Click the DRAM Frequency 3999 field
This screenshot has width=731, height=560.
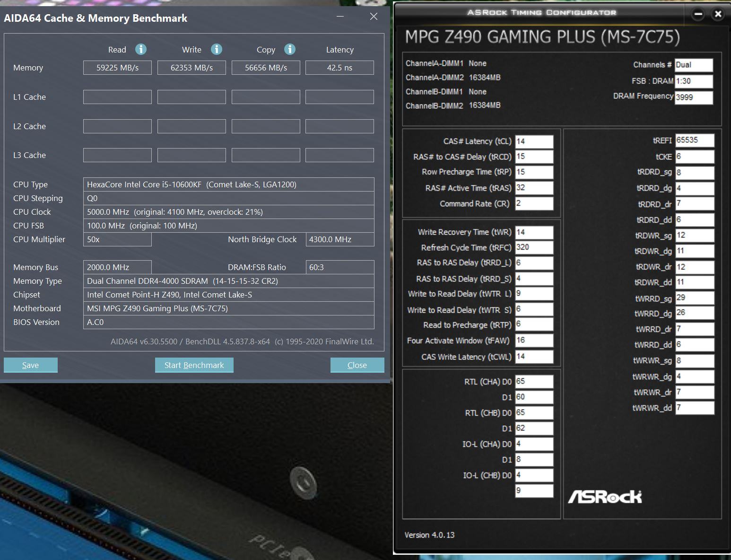pos(694,97)
